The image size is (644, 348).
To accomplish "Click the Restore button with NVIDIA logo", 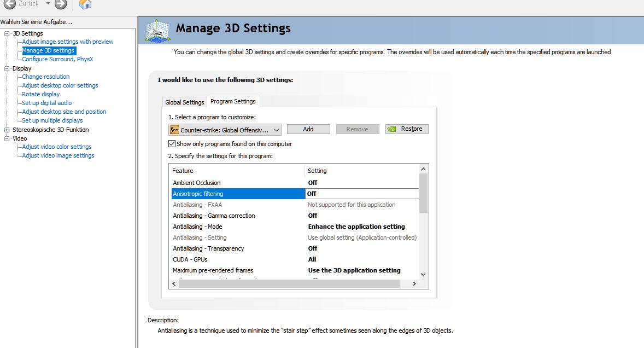I will (x=407, y=129).
